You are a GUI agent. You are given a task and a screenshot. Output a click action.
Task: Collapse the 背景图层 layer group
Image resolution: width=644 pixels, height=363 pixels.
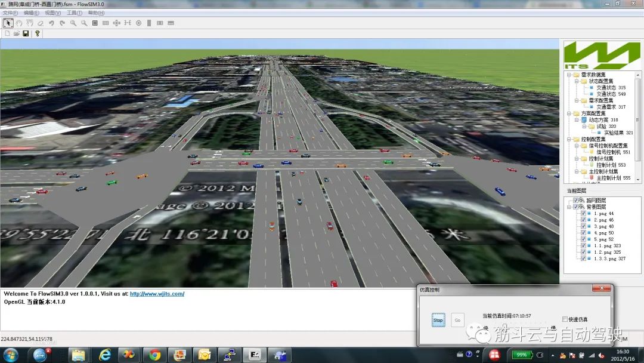pyautogui.click(x=568, y=207)
